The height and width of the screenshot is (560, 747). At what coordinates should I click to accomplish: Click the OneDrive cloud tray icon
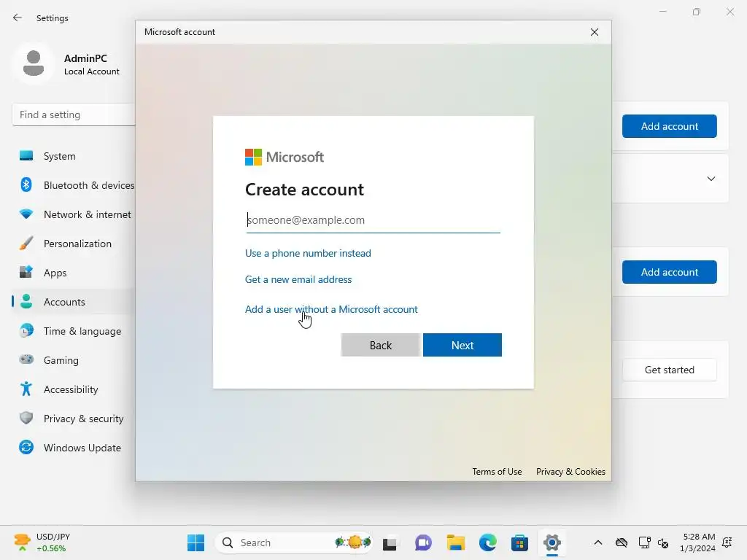pyautogui.click(x=622, y=542)
